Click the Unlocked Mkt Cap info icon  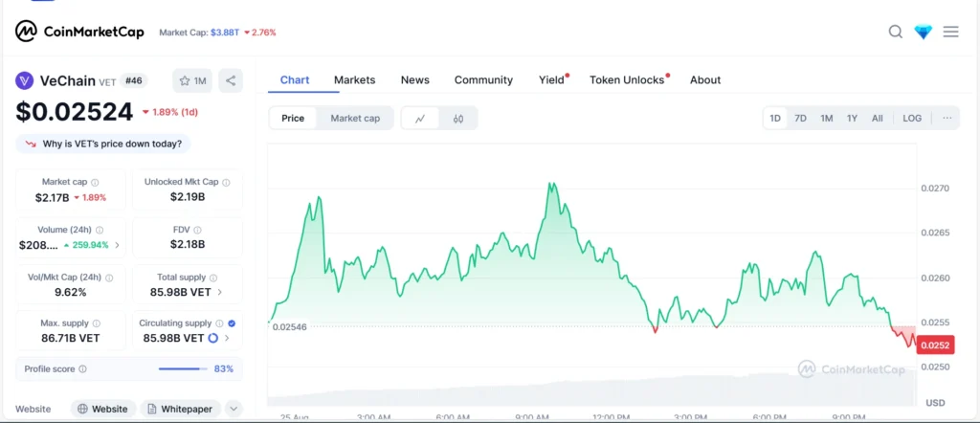[x=226, y=183]
